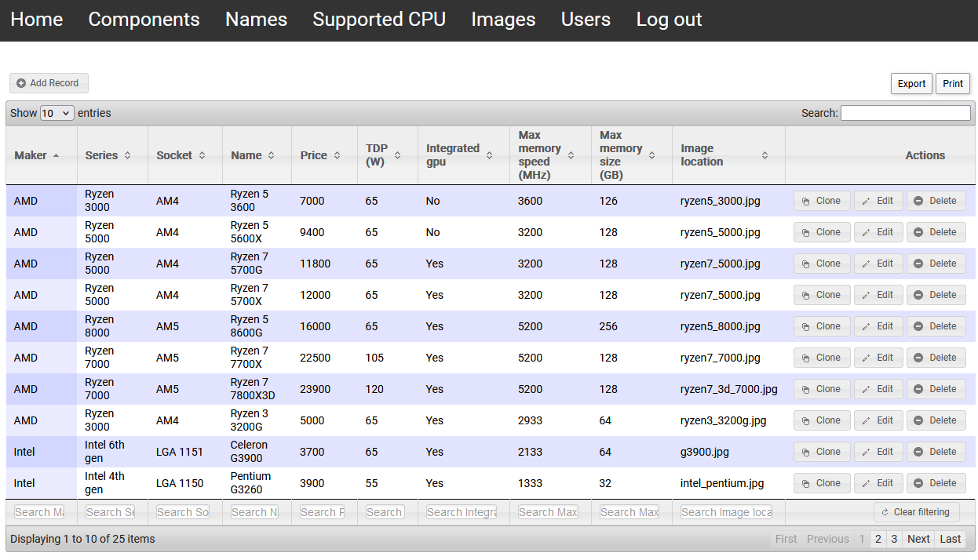Sort by Price column icon
Viewport: 978px width, 560px height.
tap(337, 155)
